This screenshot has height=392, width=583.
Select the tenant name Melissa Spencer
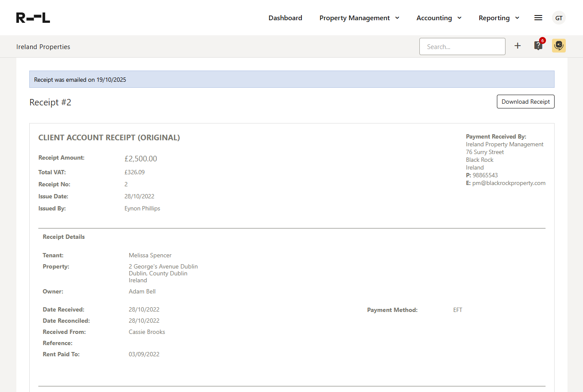click(x=150, y=255)
